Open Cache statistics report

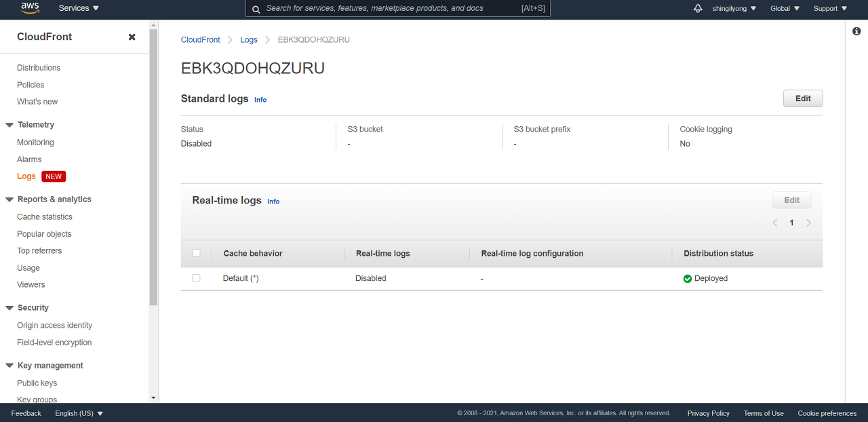45,217
